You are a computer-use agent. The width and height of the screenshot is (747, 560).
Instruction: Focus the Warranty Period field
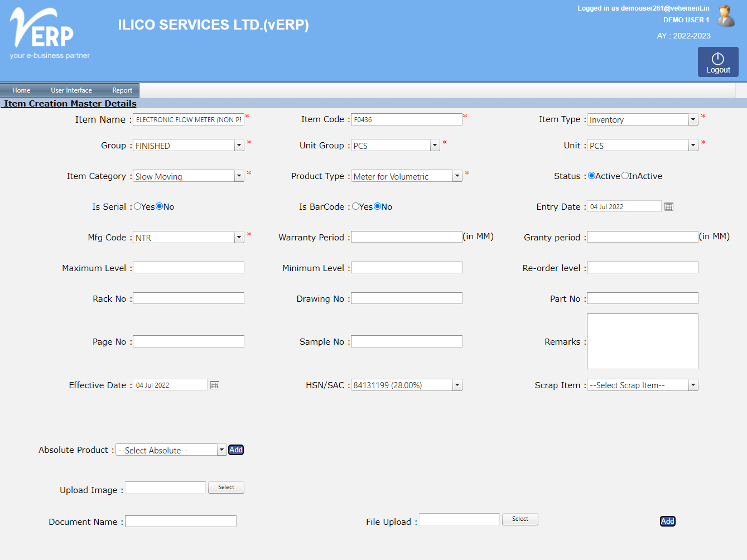click(x=407, y=237)
